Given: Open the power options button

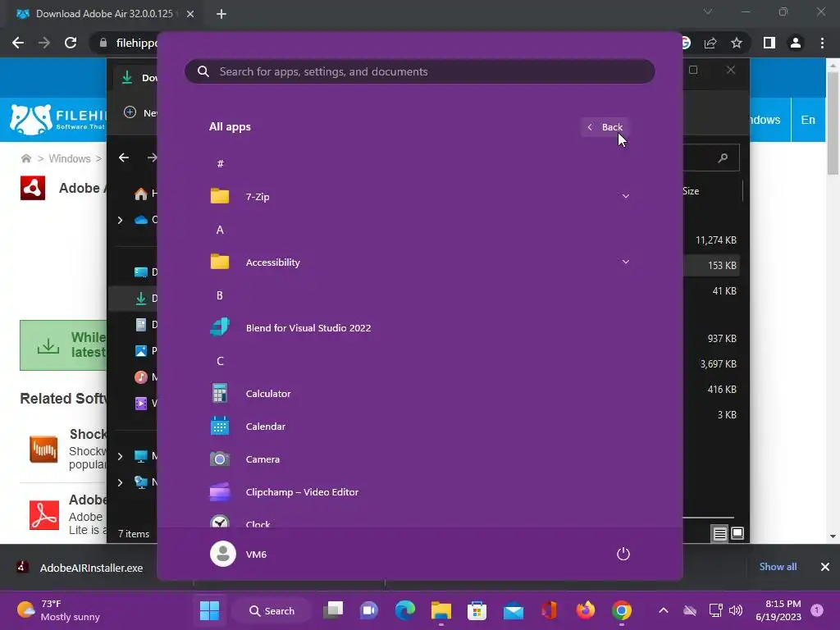Looking at the screenshot, I should pos(623,554).
